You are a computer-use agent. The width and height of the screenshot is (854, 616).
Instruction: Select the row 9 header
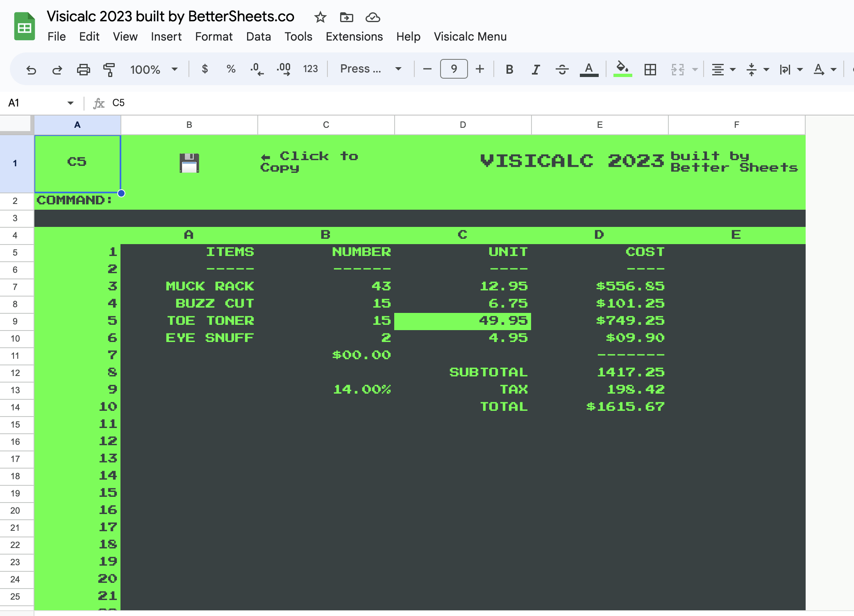click(x=15, y=322)
